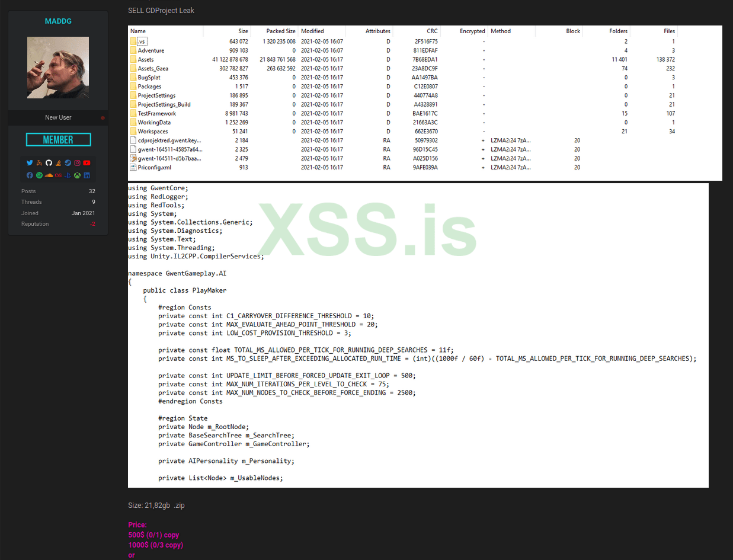The height and width of the screenshot is (560, 733).
Task: Select the SoundCloud icon
Action: [49, 175]
